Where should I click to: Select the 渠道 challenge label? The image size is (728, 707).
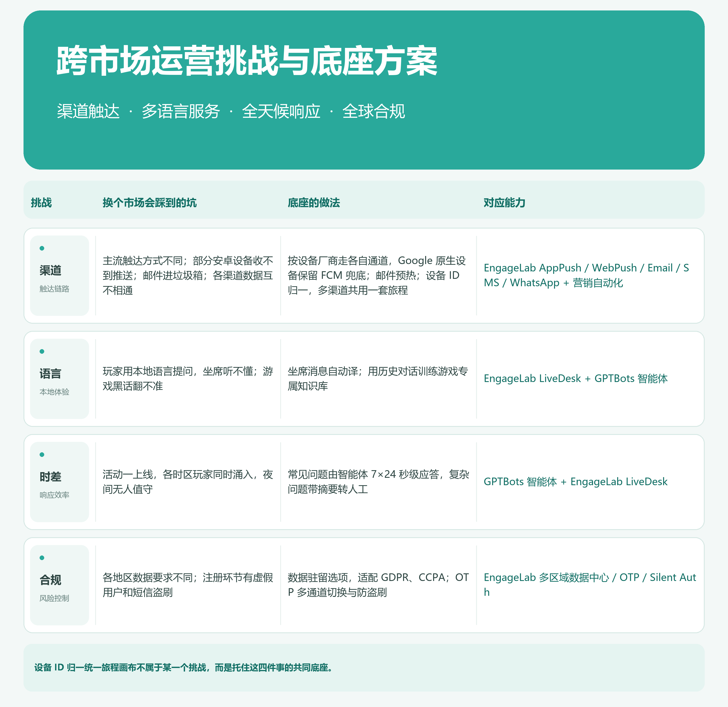(50, 270)
